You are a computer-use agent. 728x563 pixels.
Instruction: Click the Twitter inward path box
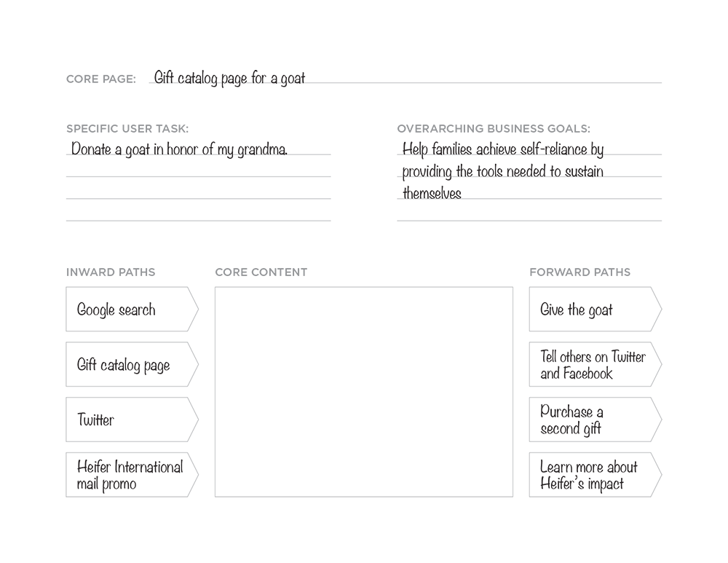pyautogui.click(x=132, y=420)
